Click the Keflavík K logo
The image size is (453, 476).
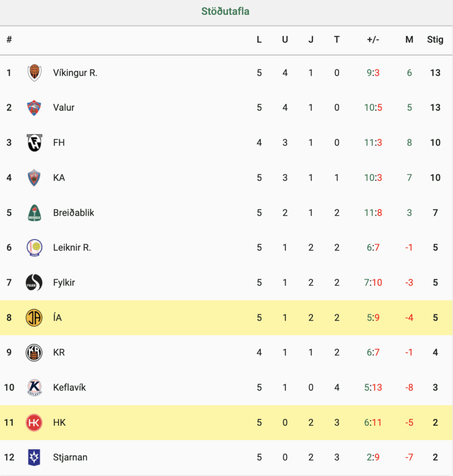click(x=34, y=387)
